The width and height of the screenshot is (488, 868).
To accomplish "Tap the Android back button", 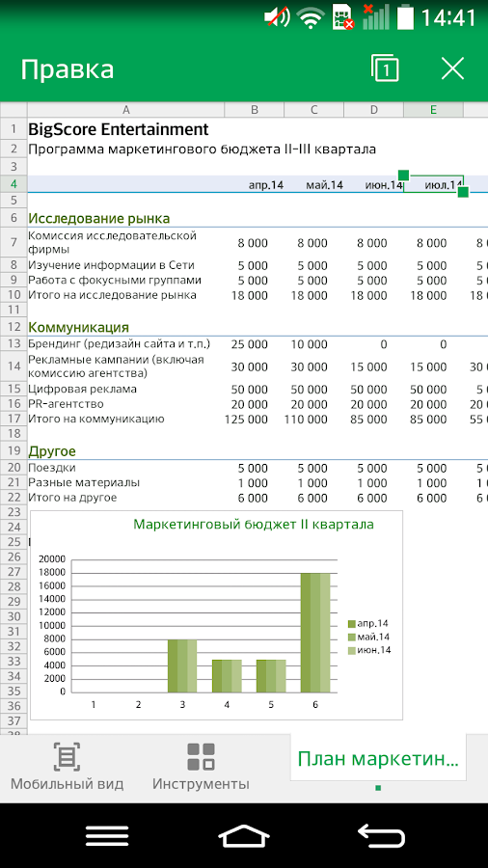I will pos(381,835).
